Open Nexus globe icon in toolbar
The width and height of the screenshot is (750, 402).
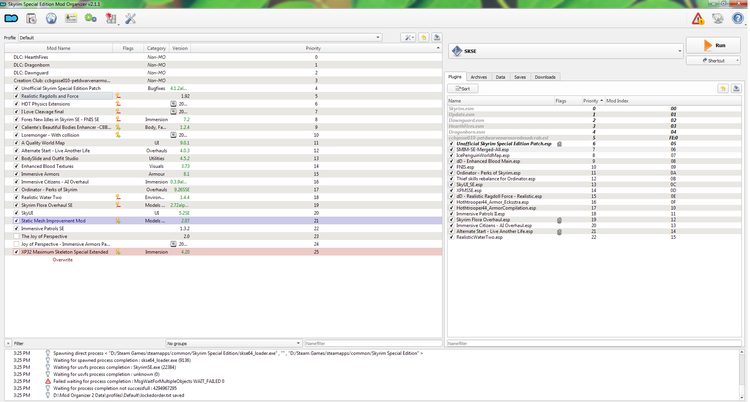tap(51, 19)
